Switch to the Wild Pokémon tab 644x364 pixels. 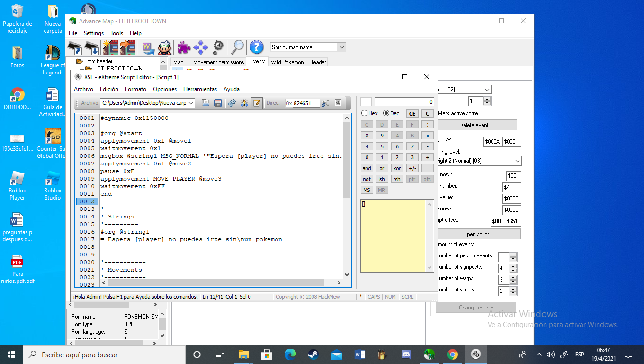click(287, 62)
